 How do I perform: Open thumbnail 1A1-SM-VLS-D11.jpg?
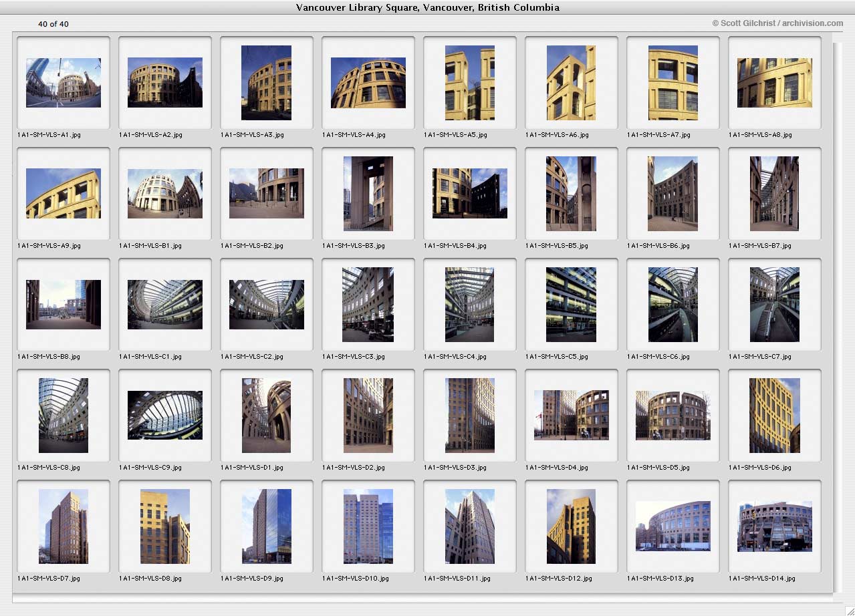point(470,526)
